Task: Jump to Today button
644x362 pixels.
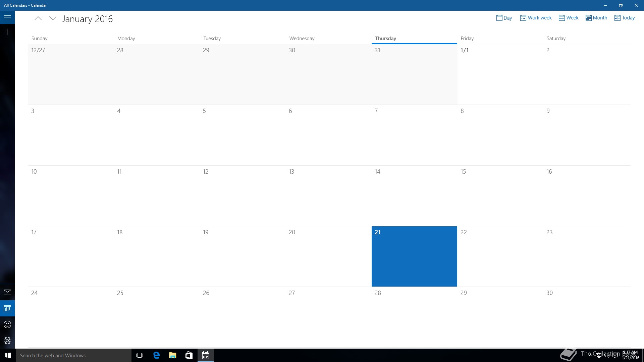Action: [625, 18]
